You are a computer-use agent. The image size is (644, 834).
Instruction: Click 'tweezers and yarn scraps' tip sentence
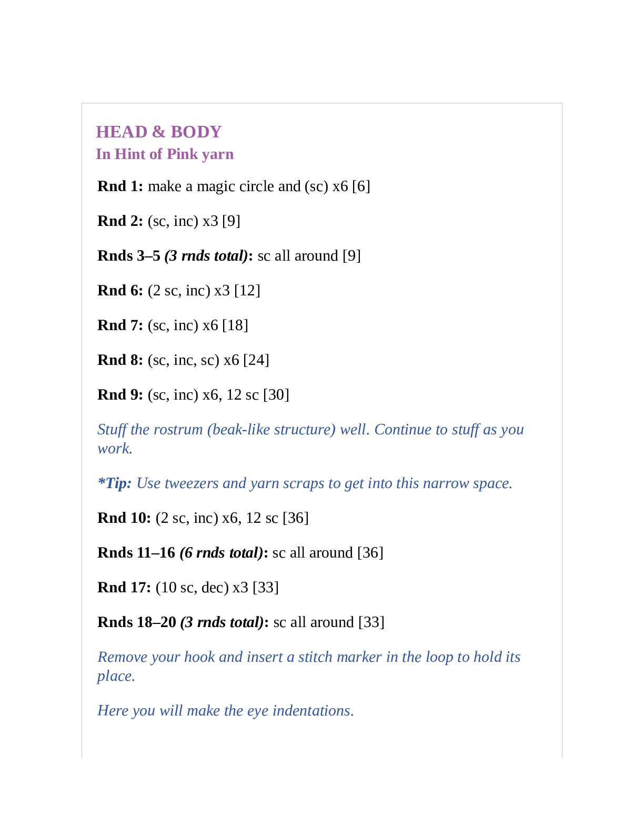[325, 483]
